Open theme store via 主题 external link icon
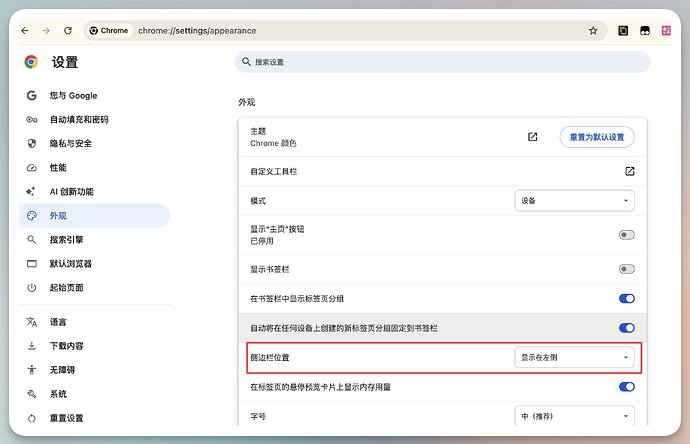 point(532,137)
